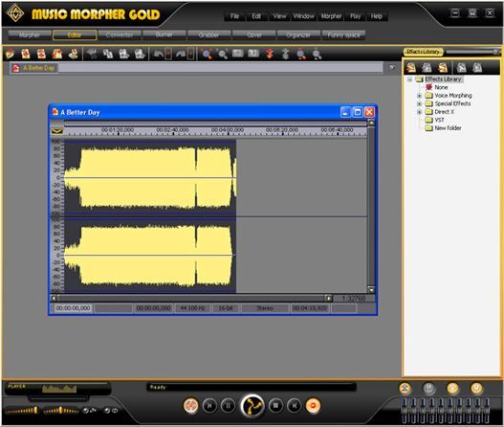504x427 pixels.
Task: Switch to the Funny space tab
Action: point(343,34)
